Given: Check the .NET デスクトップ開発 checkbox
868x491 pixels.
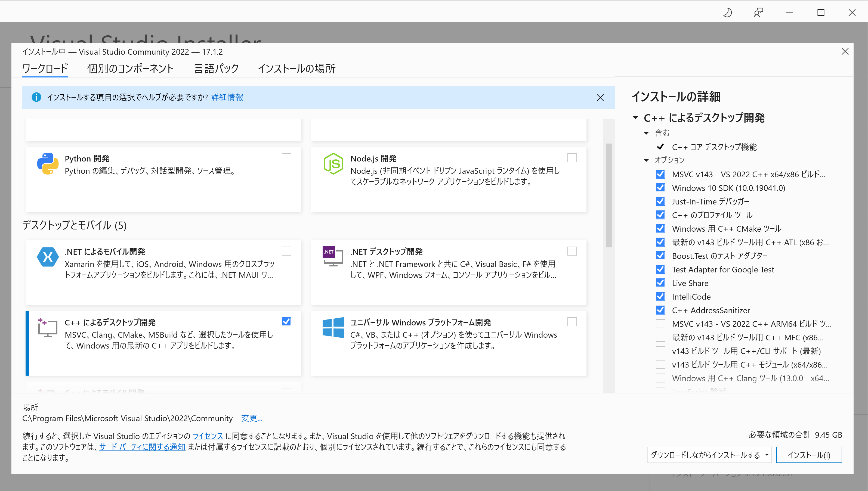Looking at the screenshot, I should coord(572,251).
